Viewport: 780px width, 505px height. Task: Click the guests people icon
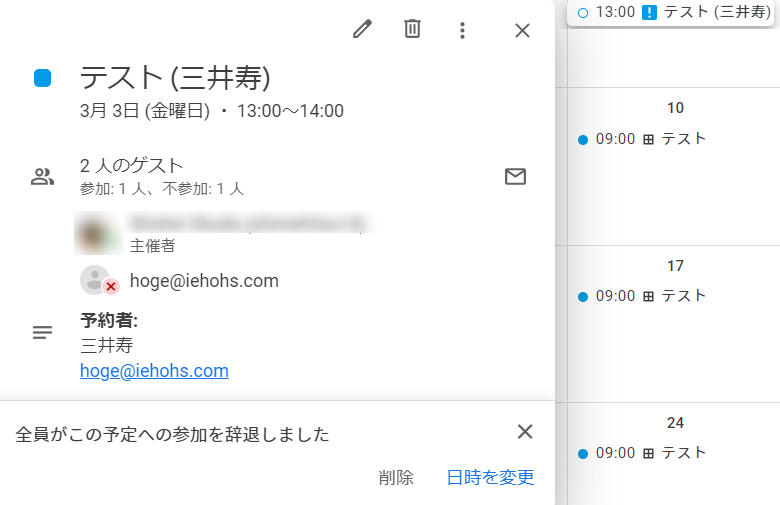point(42,177)
